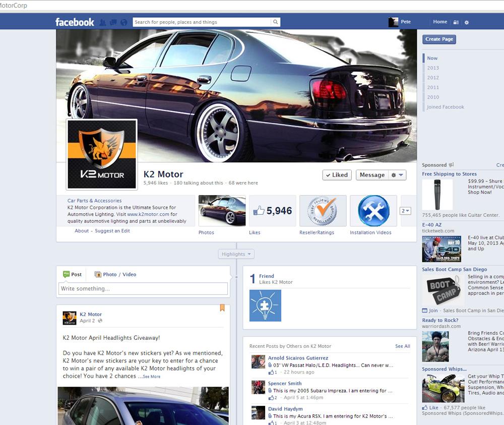Open notifications globe icon
Image resolution: width=504 pixels, height=425 pixels.
124,22
